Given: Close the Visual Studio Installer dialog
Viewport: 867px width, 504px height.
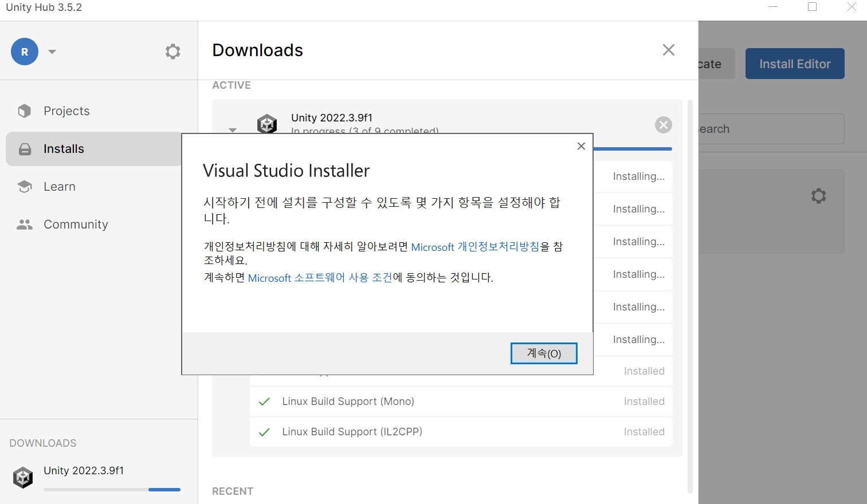Looking at the screenshot, I should point(581,146).
